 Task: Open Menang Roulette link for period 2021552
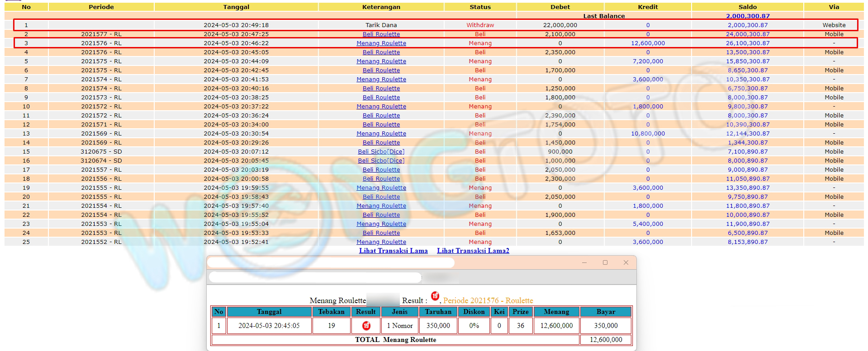pyautogui.click(x=381, y=242)
